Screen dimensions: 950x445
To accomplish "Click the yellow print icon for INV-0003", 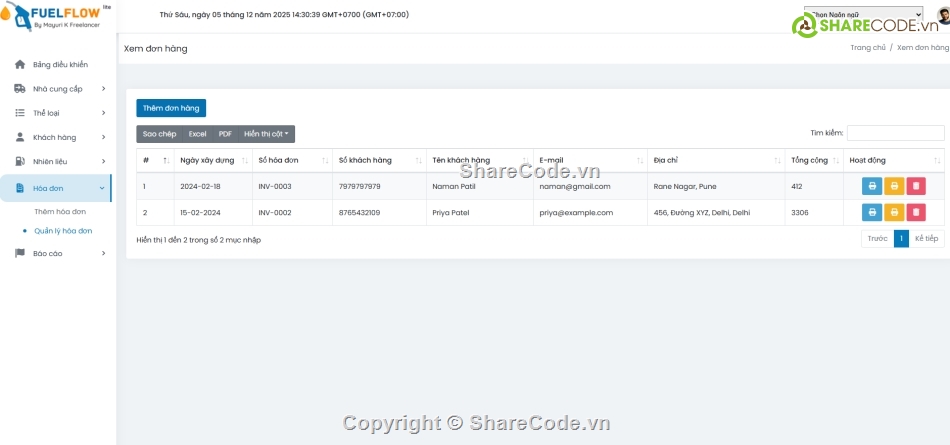I will pos(894,186).
